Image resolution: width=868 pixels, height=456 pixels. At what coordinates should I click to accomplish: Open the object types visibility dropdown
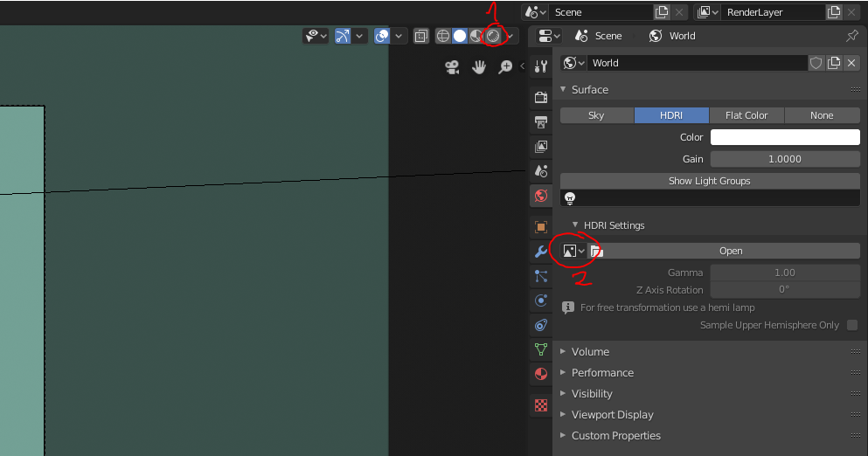pos(316,36)
